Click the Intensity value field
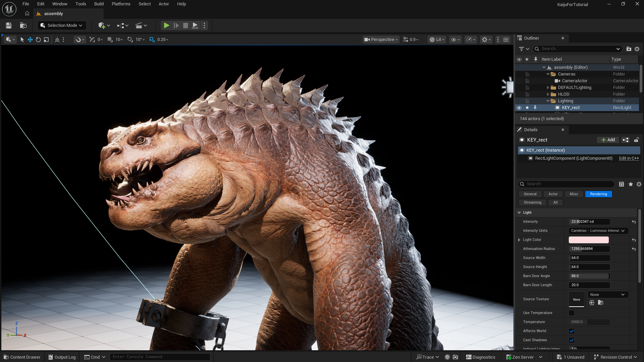The width and height of the screenshot is (644, 362). 589,222
